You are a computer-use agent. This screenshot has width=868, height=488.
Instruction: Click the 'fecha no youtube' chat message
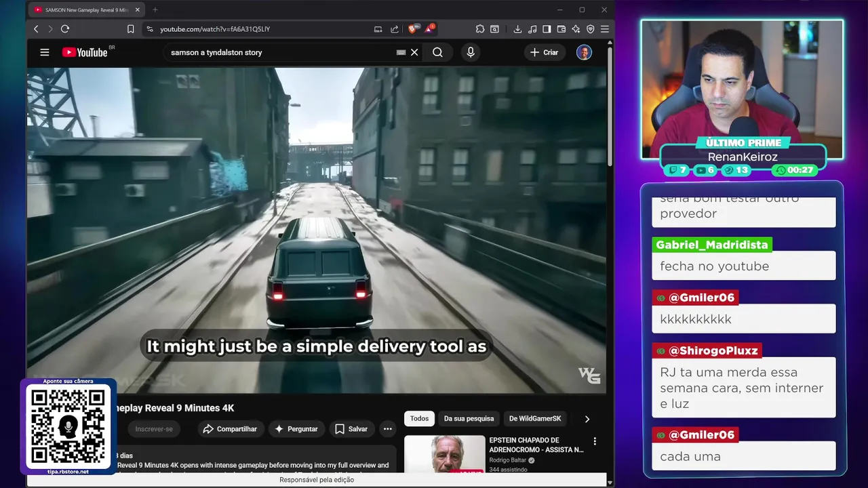click(743, 266)
